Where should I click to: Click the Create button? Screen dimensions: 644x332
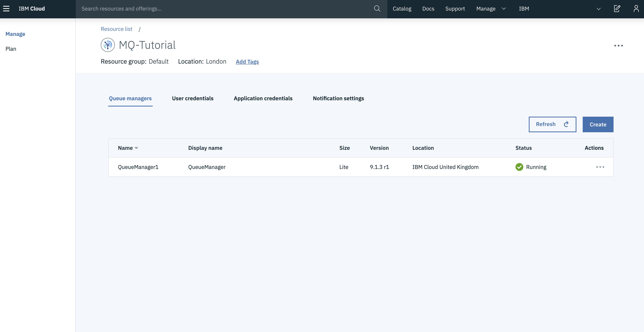click(x=598, y=124)
